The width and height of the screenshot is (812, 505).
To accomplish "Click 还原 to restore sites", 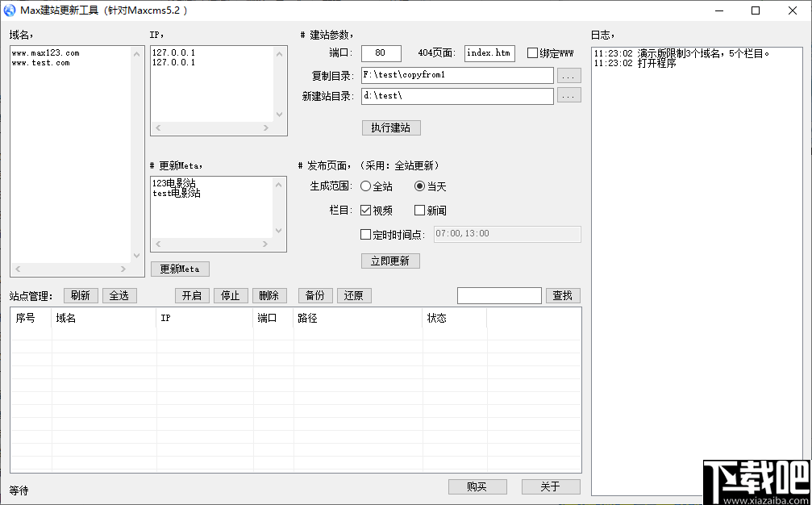I will 353,295.
